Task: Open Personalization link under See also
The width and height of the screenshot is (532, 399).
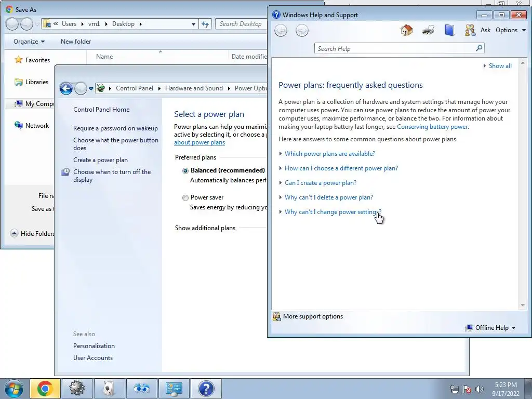Action: point(94,345)
